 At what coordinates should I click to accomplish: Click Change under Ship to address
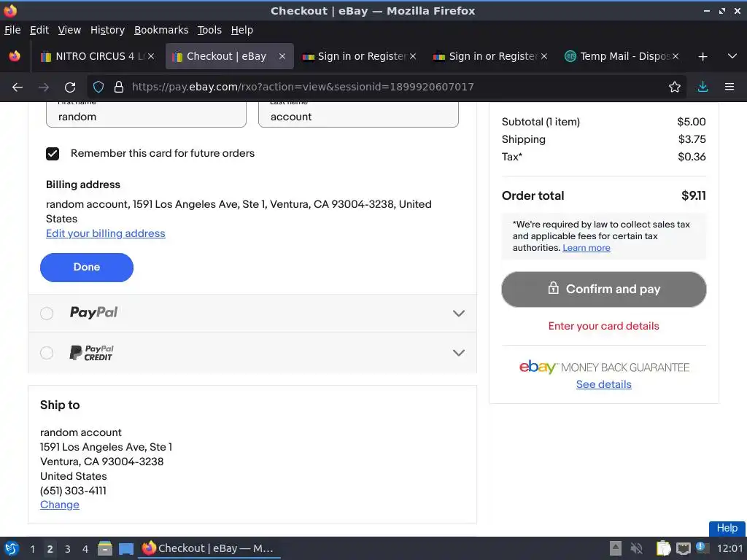[x=60, y=505]
